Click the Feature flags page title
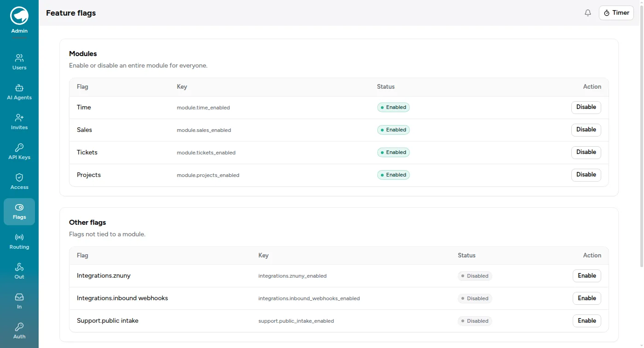 pyautogui.click(x=71, y=13)
